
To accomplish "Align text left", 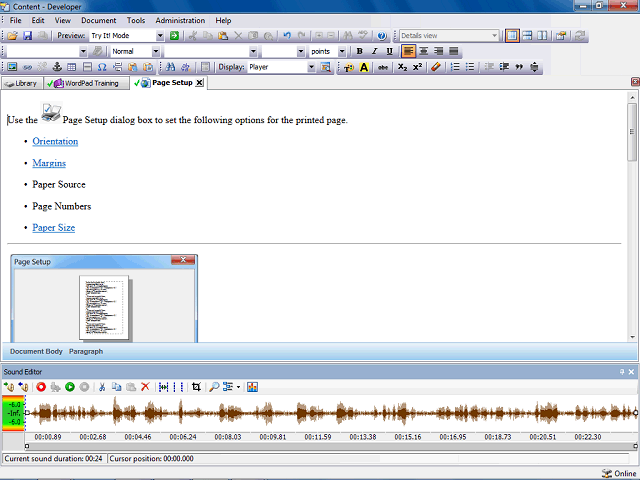I will pos(408,51).
